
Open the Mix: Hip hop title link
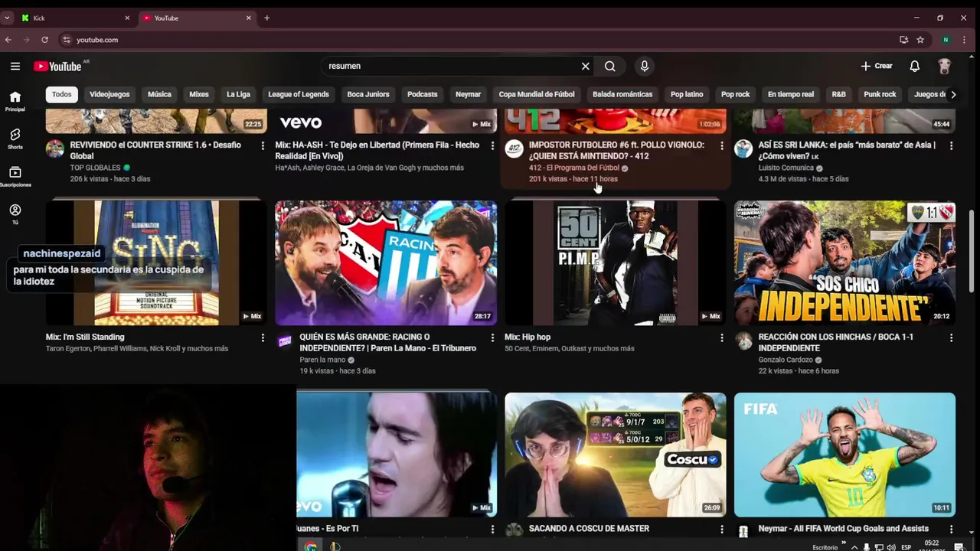pos(528,337)
